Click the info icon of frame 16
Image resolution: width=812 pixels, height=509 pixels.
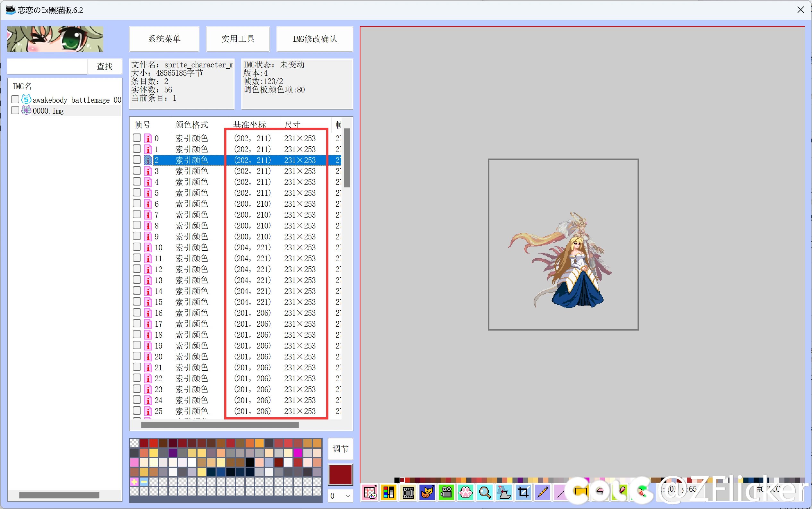pos(148,313)
